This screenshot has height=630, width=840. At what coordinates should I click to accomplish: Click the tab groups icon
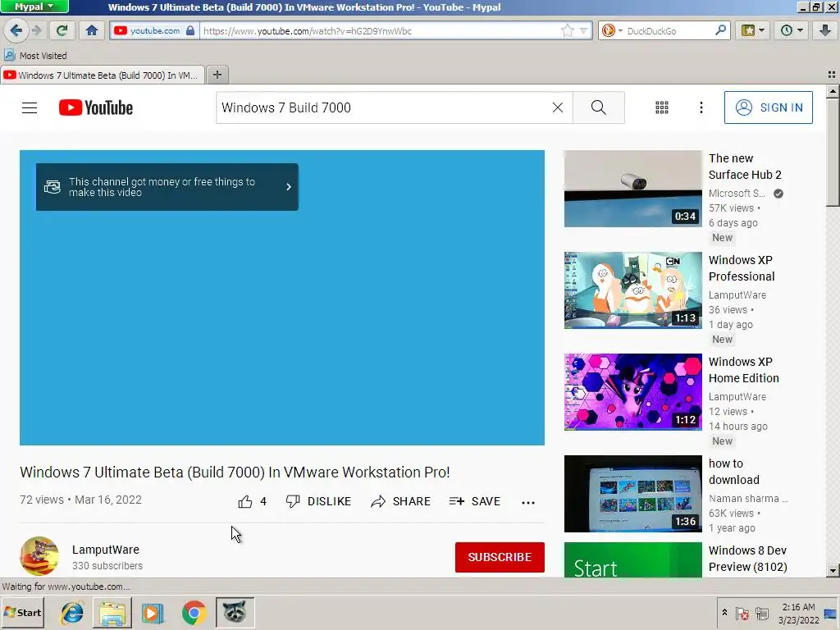(832, 75)
